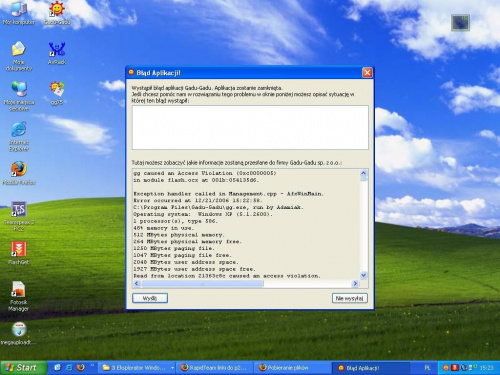Open the Eksplorator Windows group dropdown arrow
Screen dimensions: 500x375
tap(172, 368)
